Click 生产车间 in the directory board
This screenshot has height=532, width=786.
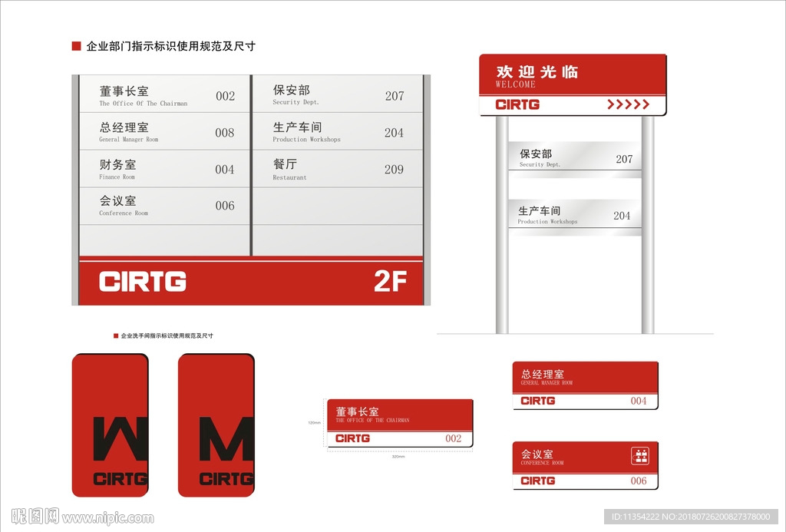point(297,127)
